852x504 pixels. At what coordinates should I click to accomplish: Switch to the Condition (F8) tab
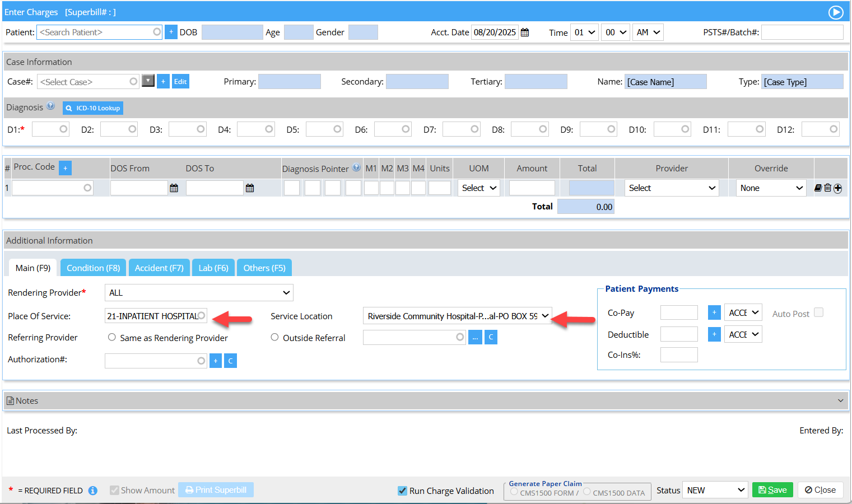pos(93,268)
